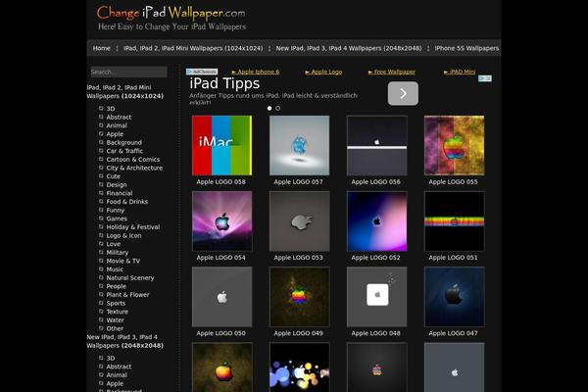The height and width of the screenshot is (392, 588).
Task: Click the Search input field
Action: coord(129,72)
